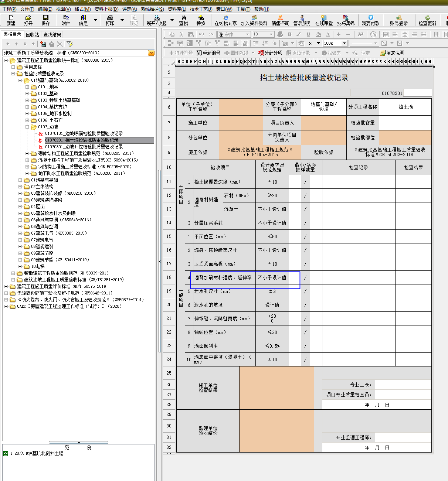Click the Paste icon in editor toolbar

[190, 34]
